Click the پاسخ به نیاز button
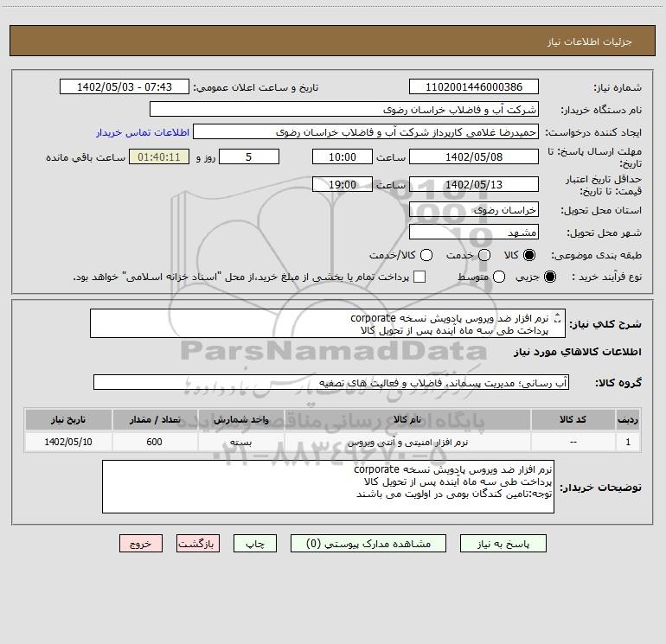This screenshot has width=666, height=644. coord(503,544)
